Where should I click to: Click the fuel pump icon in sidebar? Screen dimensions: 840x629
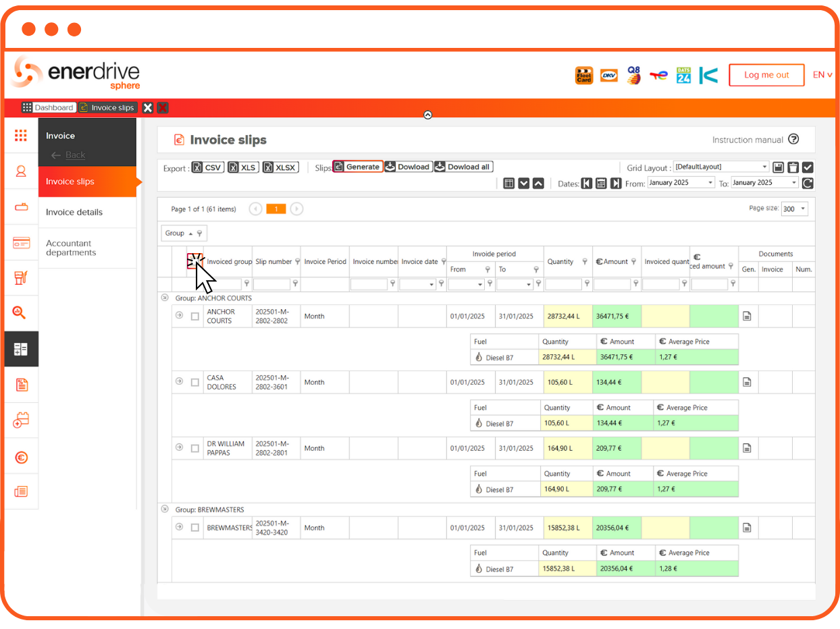click(21, 277)
